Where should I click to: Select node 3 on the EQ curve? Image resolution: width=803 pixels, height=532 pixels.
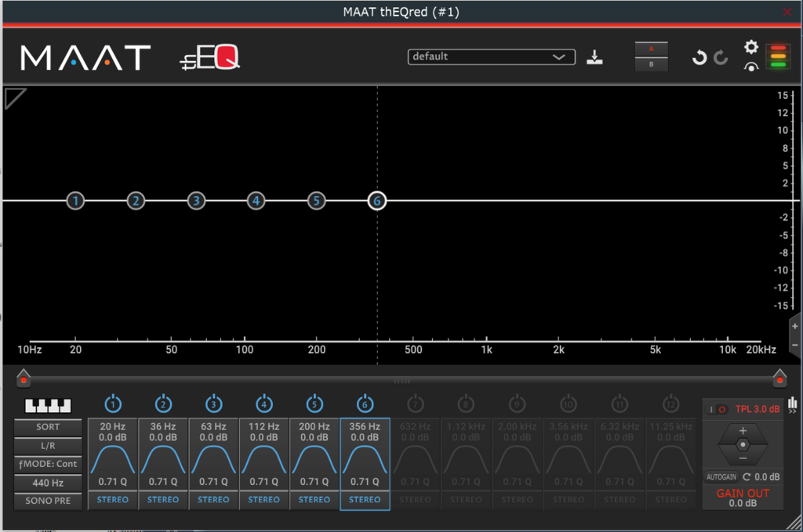pos(196,201)
